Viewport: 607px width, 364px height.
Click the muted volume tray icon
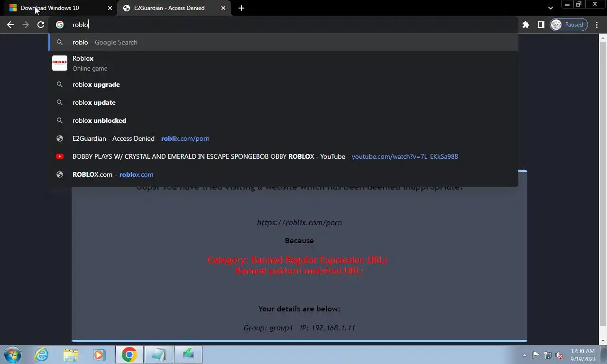pyautogui.click(x=560, y=355)
